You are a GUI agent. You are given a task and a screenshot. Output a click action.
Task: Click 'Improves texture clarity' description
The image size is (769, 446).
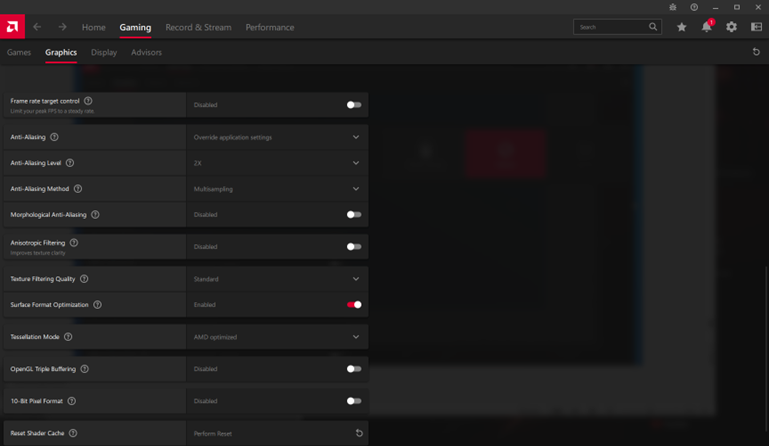pos(38,253)
